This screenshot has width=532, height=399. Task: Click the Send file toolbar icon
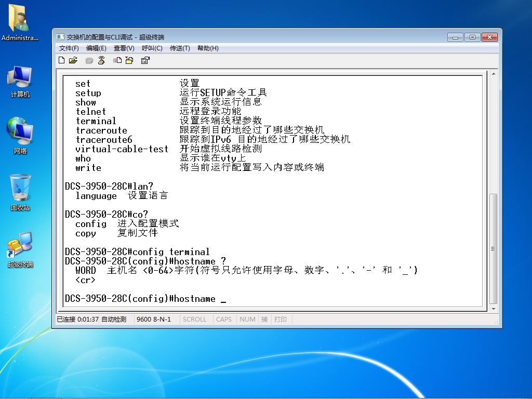[117, 60]
